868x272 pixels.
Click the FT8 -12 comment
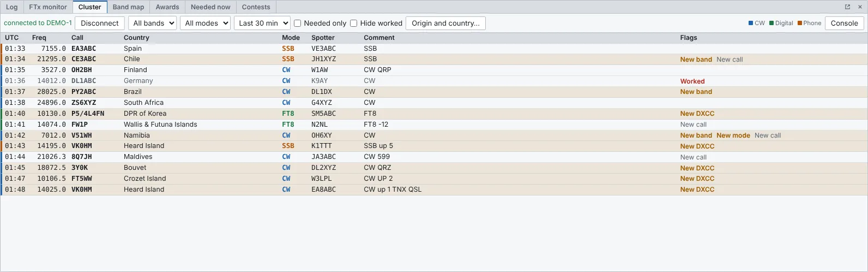376,125
